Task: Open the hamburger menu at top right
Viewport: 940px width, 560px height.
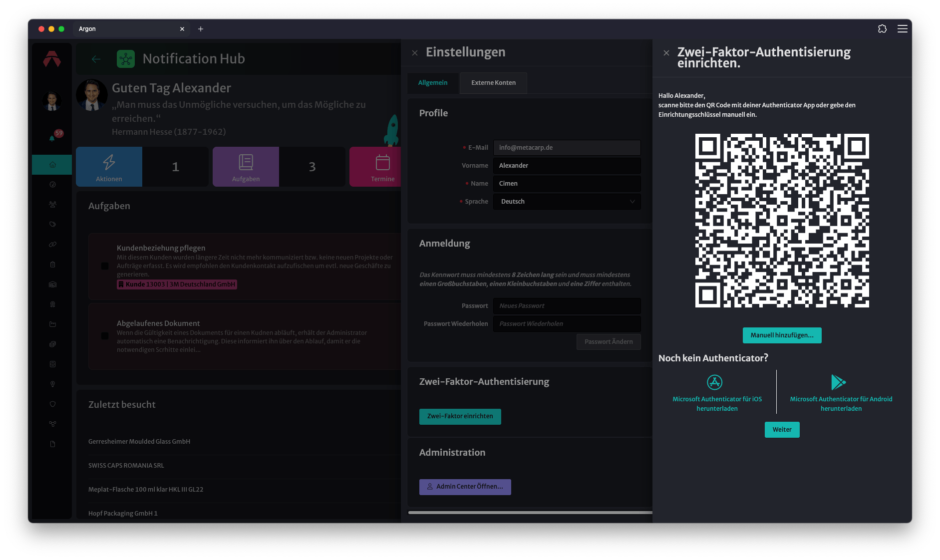Action: [x=902, y=29]
